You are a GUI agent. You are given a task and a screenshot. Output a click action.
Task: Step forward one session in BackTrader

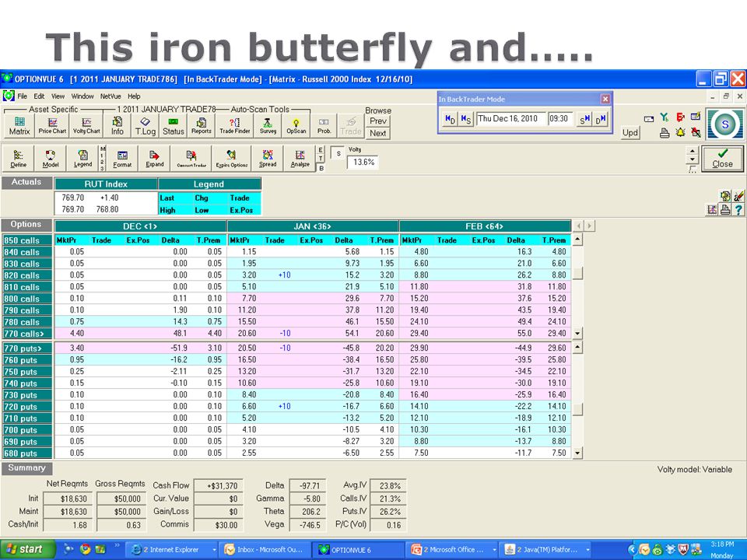(584, 119)
